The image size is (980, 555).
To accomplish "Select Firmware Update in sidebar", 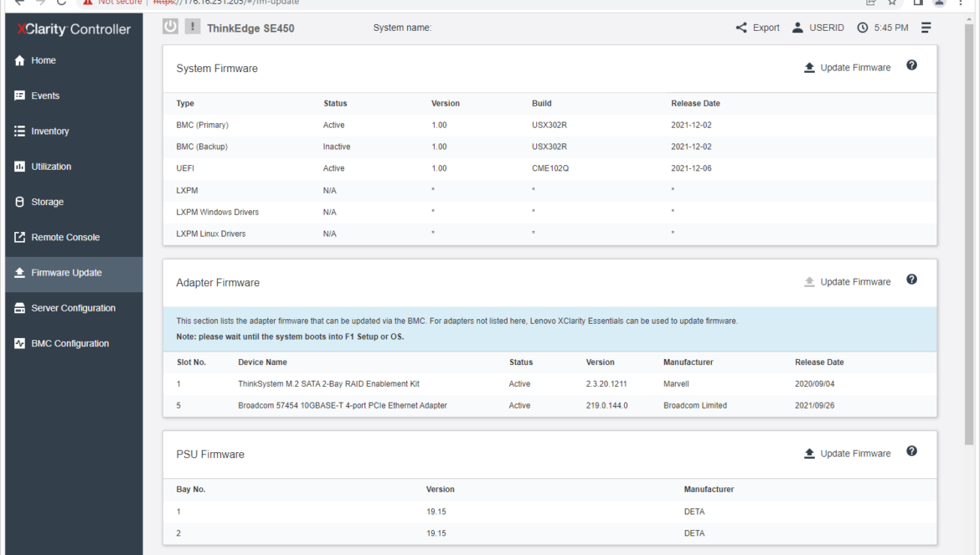I will click(x=74, y=273).
